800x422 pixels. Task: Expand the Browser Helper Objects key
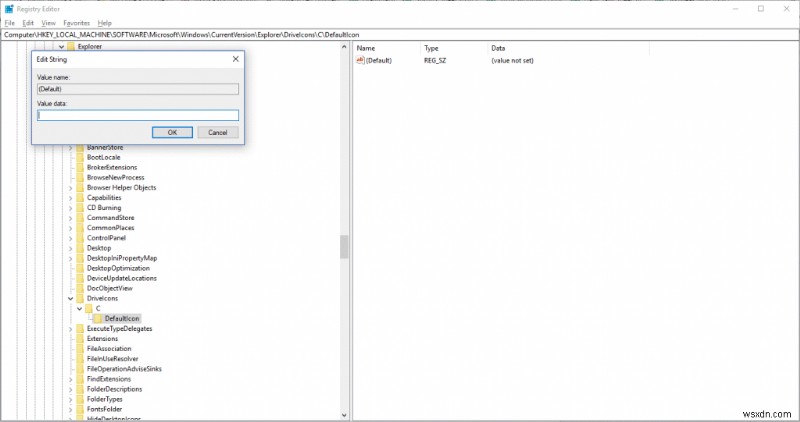tap(70, 188)
